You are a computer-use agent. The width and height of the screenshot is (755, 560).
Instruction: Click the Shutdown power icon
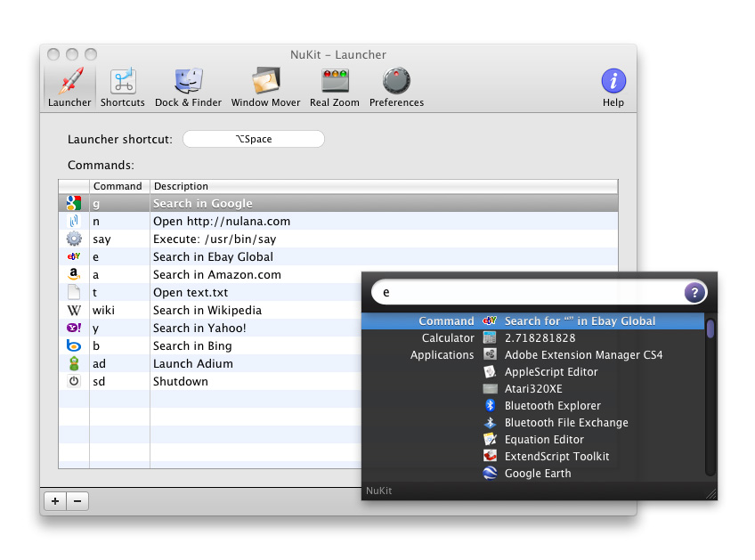[74, 381]
